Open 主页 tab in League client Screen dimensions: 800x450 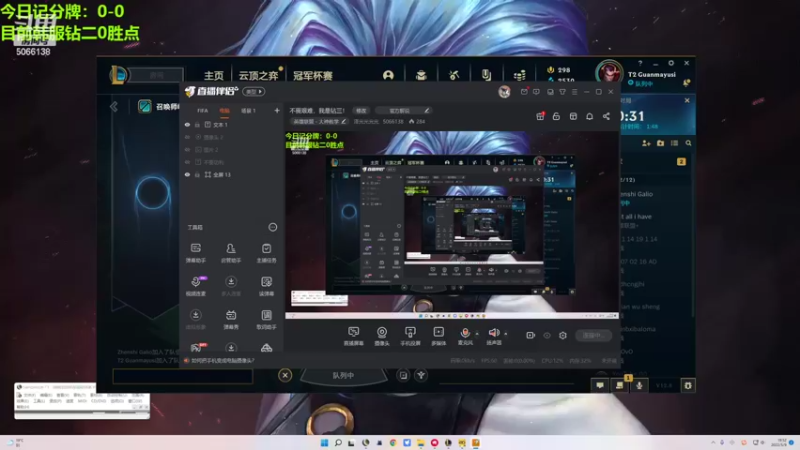[214, 76]
